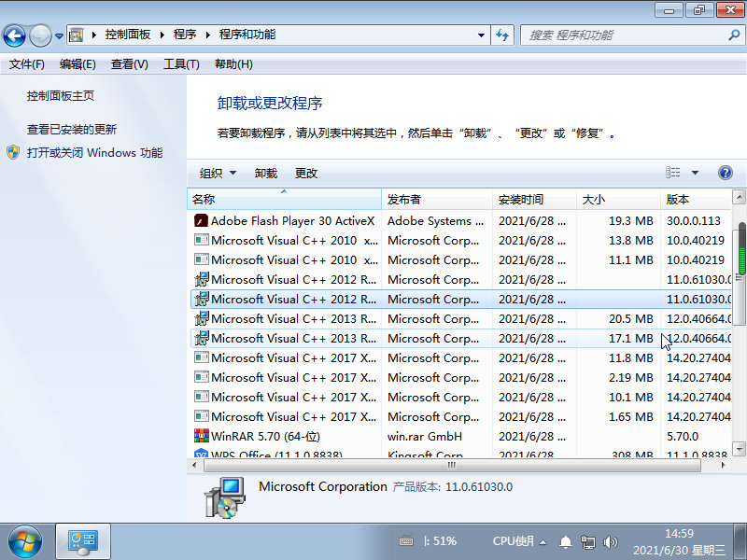
Task: Click the keyboard tray icon
Action: pyautogui.click(x=406, y=541)
